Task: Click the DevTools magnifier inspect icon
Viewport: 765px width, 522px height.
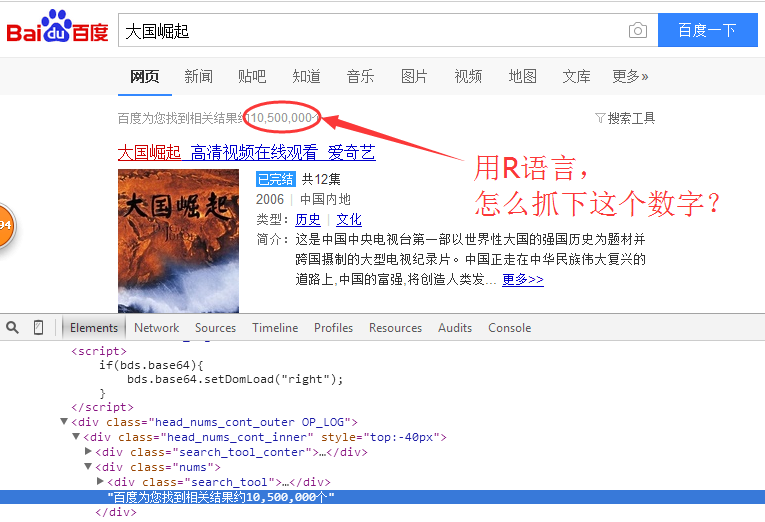Action: (13, 327)
